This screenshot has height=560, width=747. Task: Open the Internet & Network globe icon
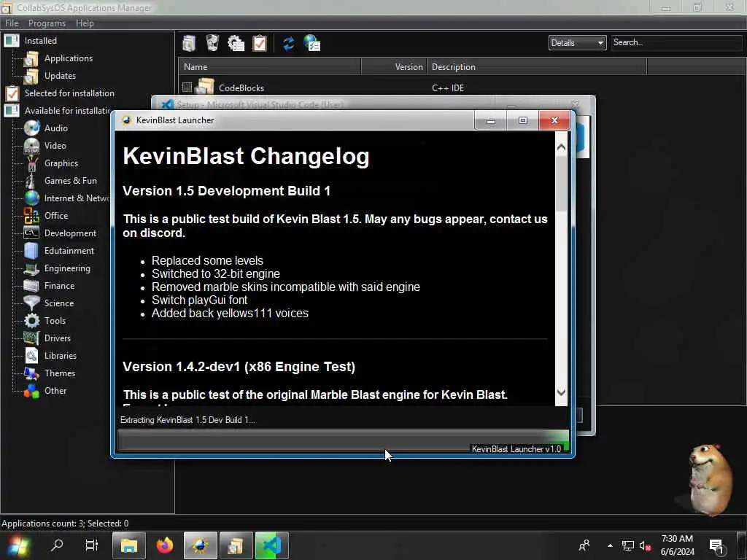coord(32,198)
